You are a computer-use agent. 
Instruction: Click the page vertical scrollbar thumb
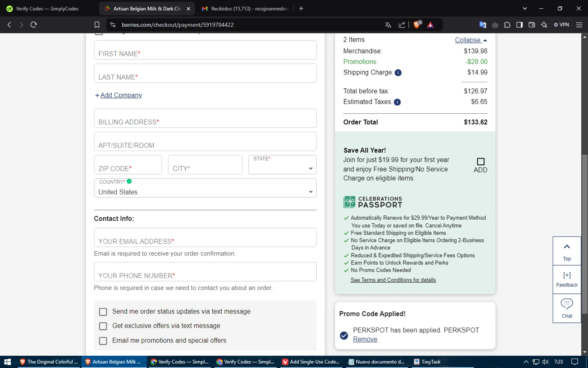point(584,234)
